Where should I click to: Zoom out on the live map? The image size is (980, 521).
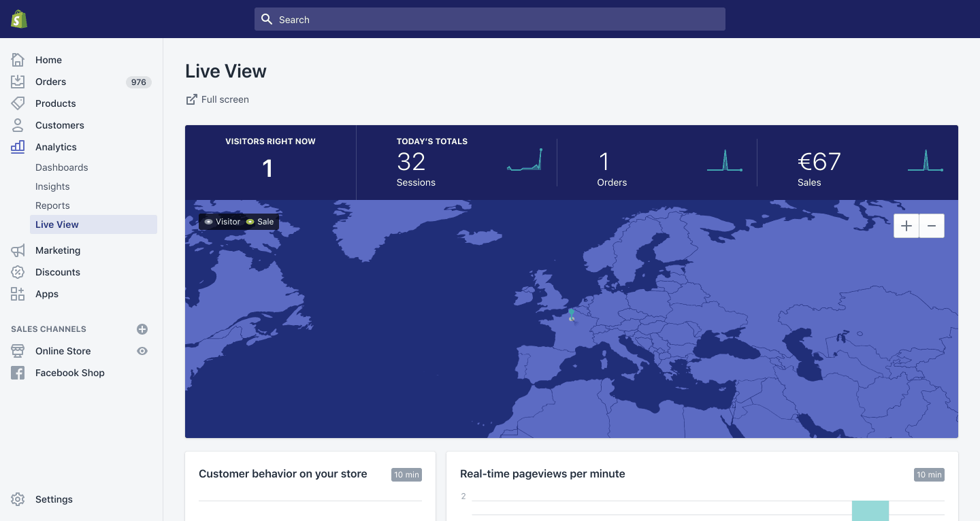click(x=932, y=226)
